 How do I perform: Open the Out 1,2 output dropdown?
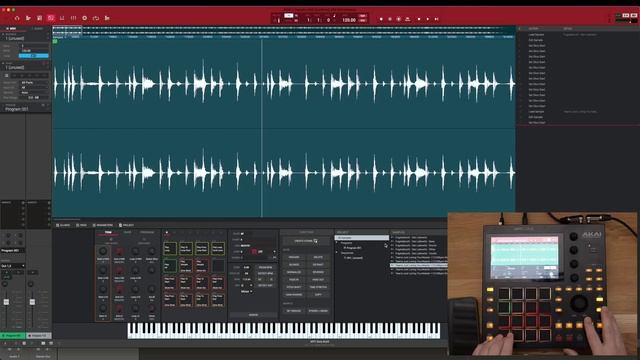click(x=13, y=266)
